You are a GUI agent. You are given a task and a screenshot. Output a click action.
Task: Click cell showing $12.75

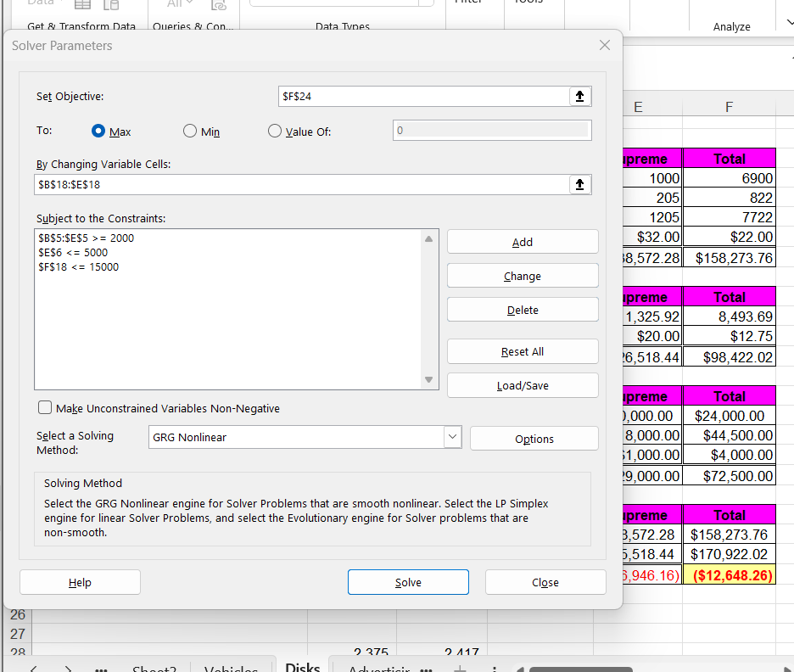730,336
